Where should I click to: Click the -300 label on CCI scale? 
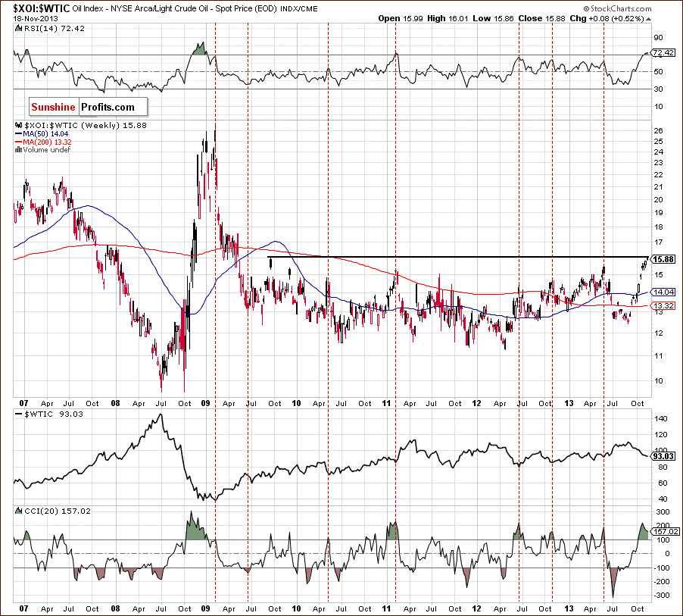coord(661,596)
